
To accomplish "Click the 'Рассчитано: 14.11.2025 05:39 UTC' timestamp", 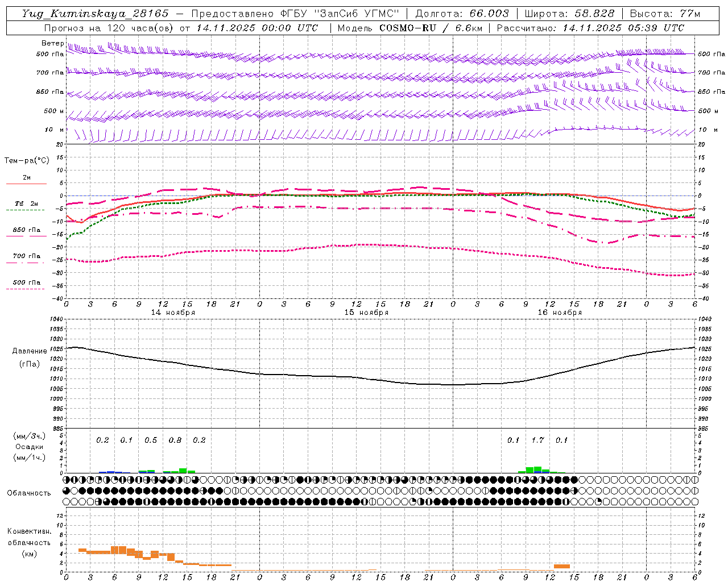I will click(590, 28).
